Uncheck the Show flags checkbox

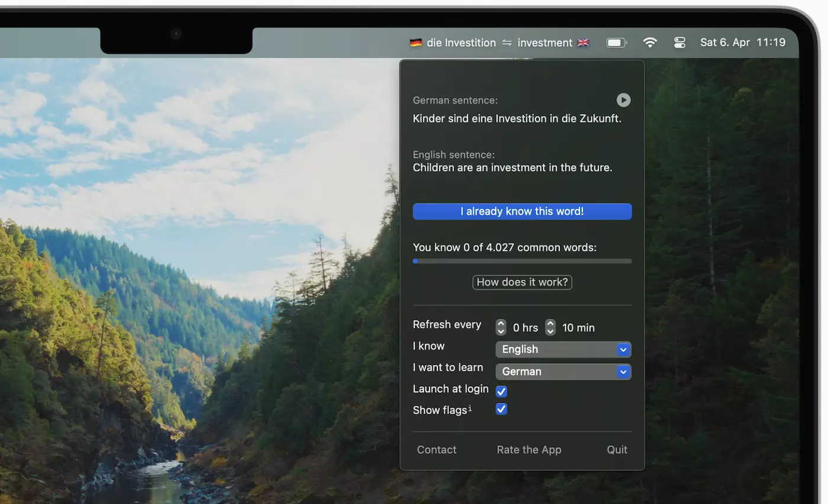click(501, 409)
